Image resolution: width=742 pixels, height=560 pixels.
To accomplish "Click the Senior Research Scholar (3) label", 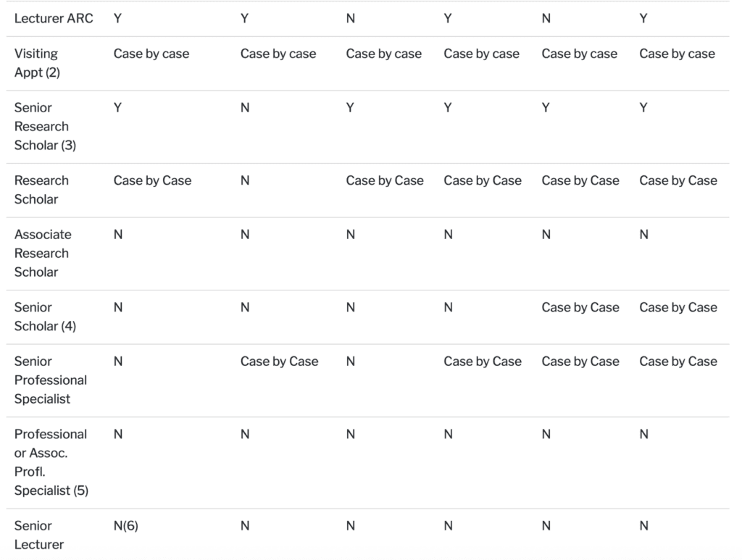I will tap(45, 126).
